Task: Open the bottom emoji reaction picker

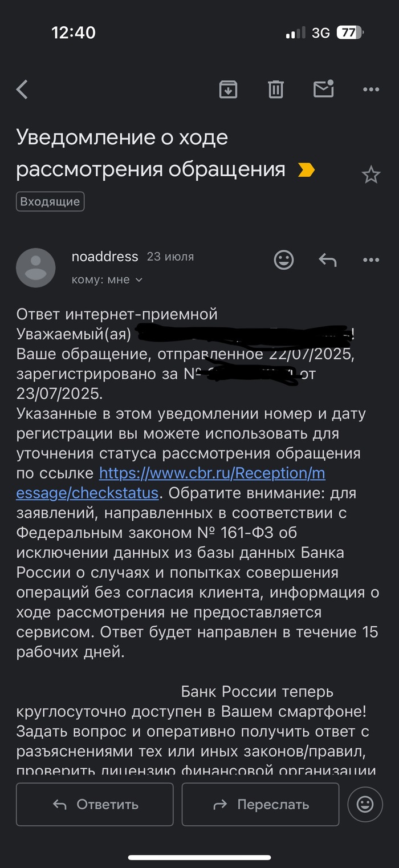Action: coord(365,804)
